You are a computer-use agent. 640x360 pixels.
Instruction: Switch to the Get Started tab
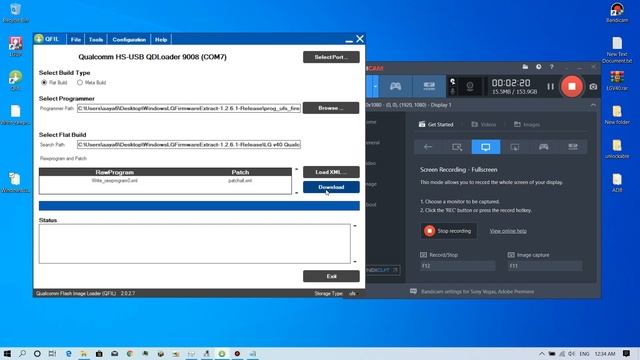(436, 124)
